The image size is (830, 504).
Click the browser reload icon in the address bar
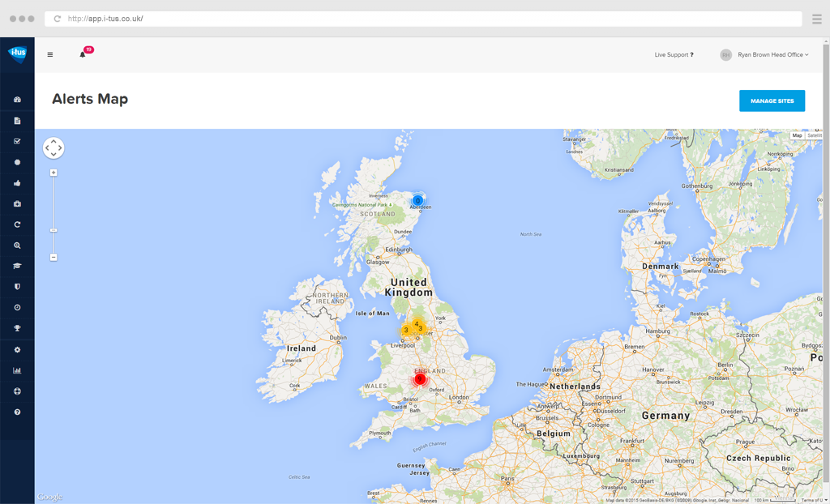click(58, 19)
